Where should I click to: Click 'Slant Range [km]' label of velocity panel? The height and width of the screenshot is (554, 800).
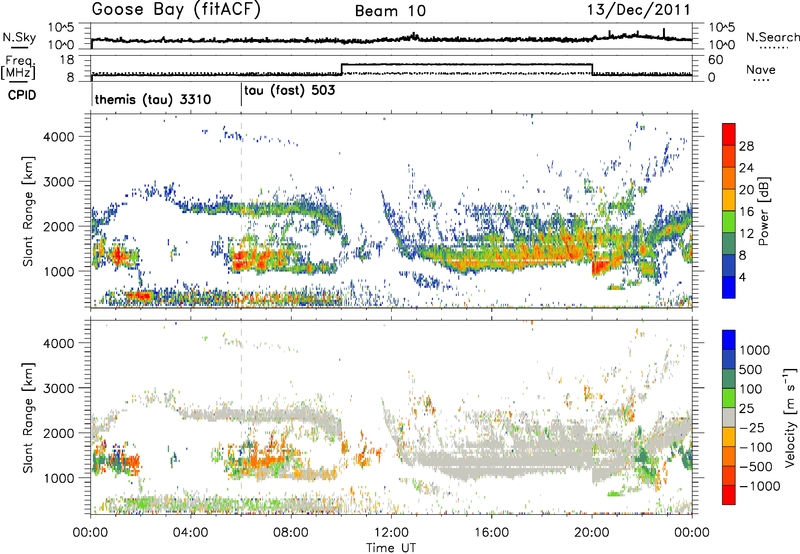[29, 417]
